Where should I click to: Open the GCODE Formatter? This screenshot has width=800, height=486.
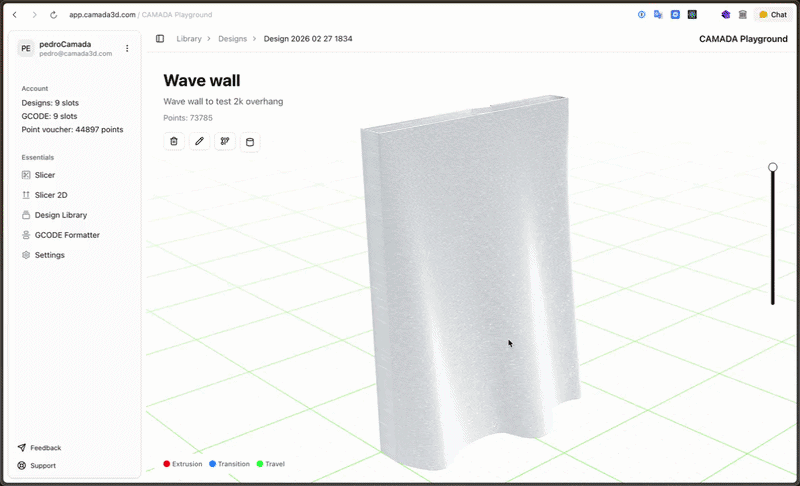click(x=67, y=235)
